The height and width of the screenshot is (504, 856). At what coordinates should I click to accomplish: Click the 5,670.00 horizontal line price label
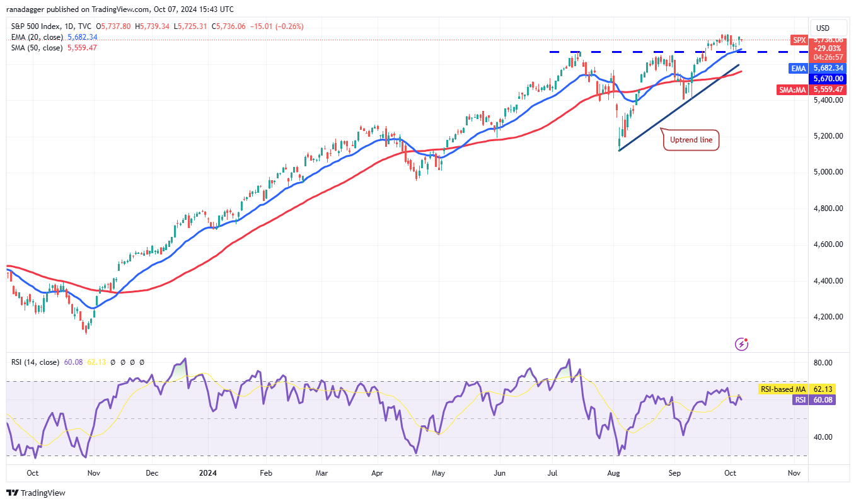click(828, 79)
